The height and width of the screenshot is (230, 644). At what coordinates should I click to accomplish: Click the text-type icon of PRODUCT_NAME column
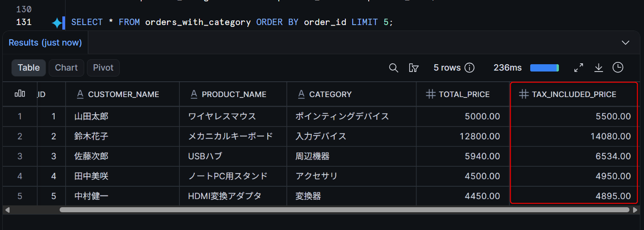coord(194,94)
